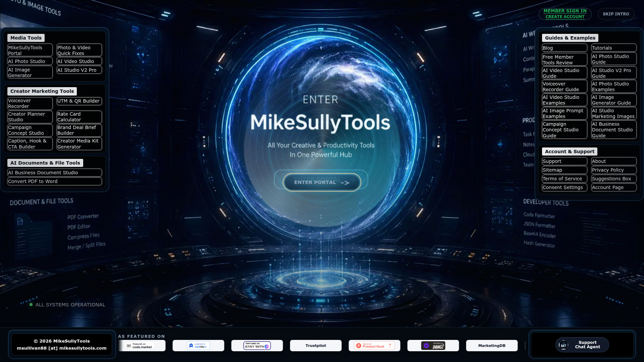This screenshot has width=644, height=362.
Task: Click Create Account link
Action: coord(565,17)
